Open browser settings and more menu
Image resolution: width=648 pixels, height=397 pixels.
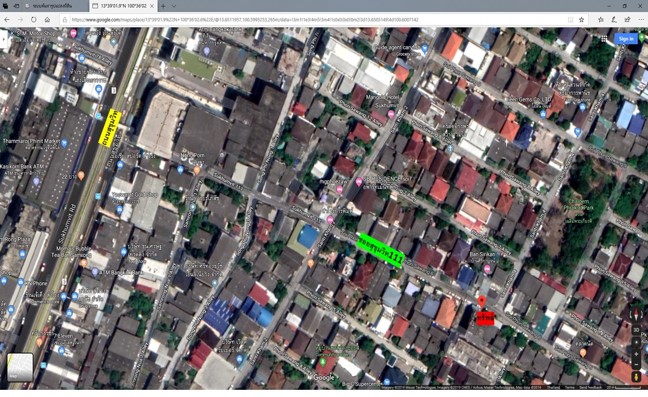tap(640, 19)
